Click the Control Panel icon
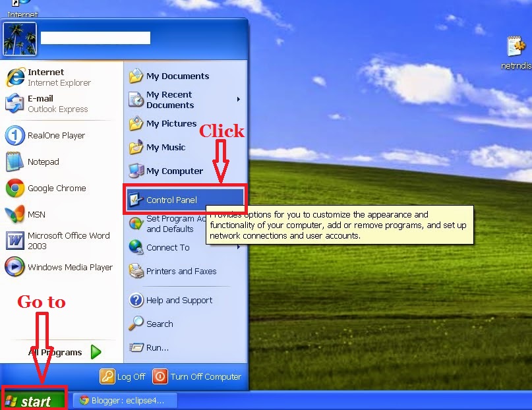Image resolution: width=532 pixels, height=410 pixels. (x=136, y=200)
